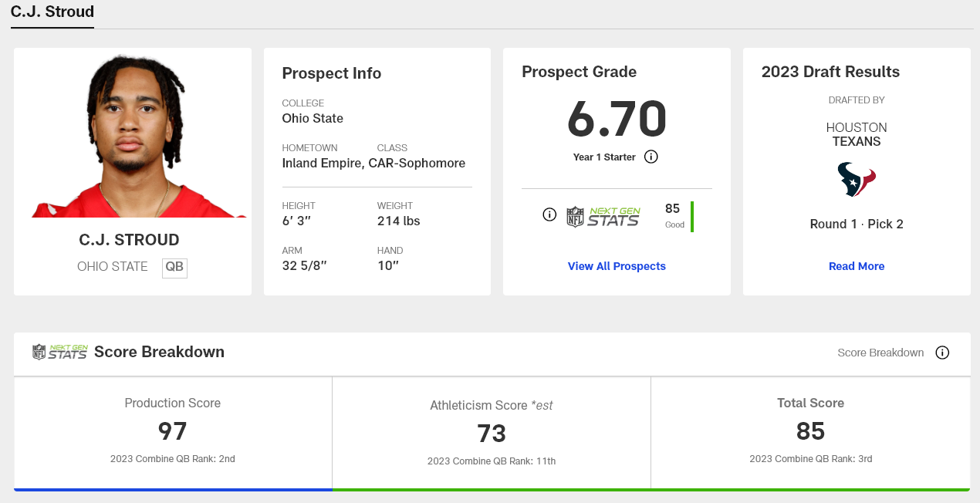Click the blue bar under Production Score
This screenshot has width=980, height=503.
(x=173, y=489)
